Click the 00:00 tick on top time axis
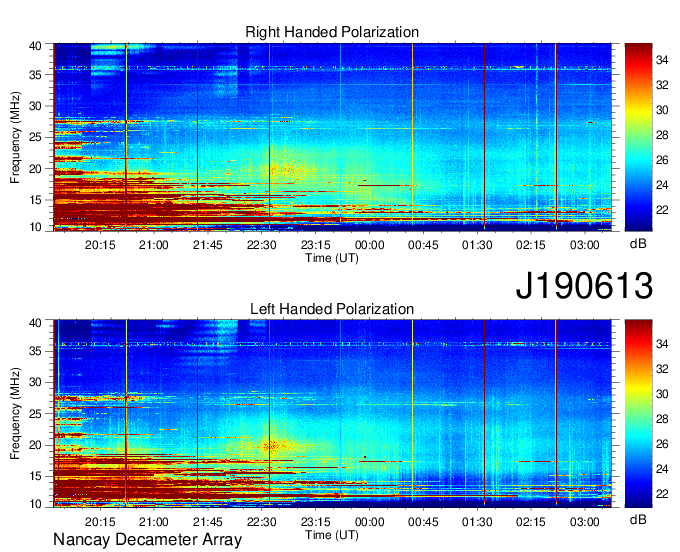The height and width of the screenshot is (552, 680). pyautogui.click(x=369, y=245)
